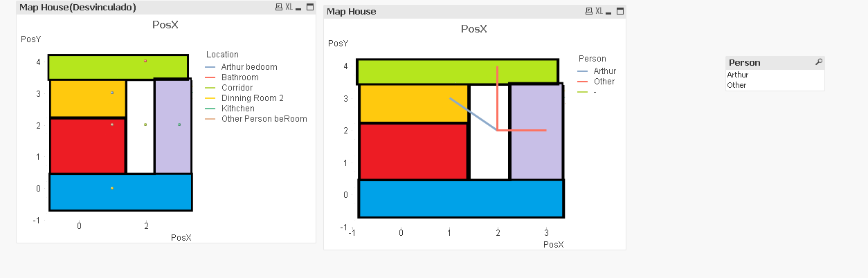Select Corridor in the Location legend

pos(237,88)
